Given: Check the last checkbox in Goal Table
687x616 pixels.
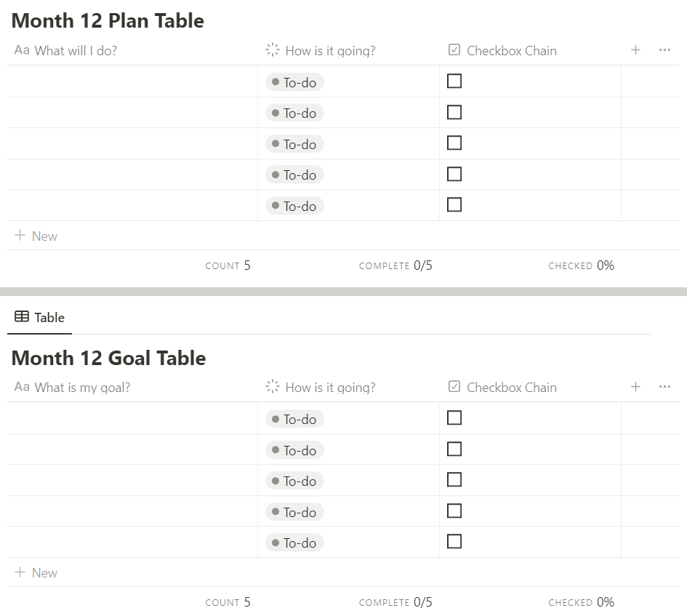Looking at the screenshot, I should (454, 542).
